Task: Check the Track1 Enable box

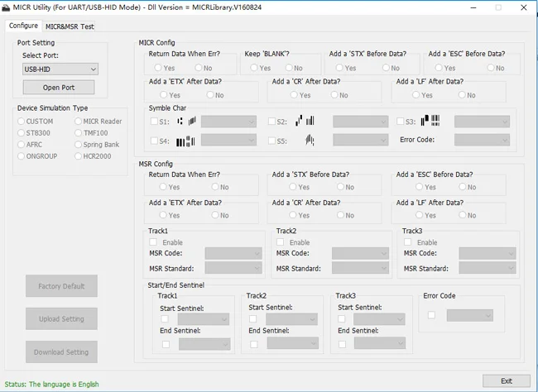Action: pos(154,242)
